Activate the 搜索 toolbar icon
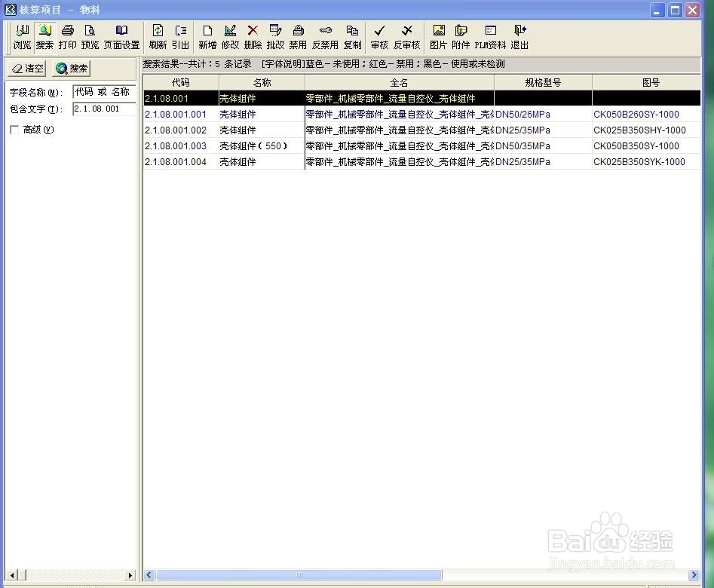Image resolution: width=714 pixels, height=588 pixels. click(44, 38)
